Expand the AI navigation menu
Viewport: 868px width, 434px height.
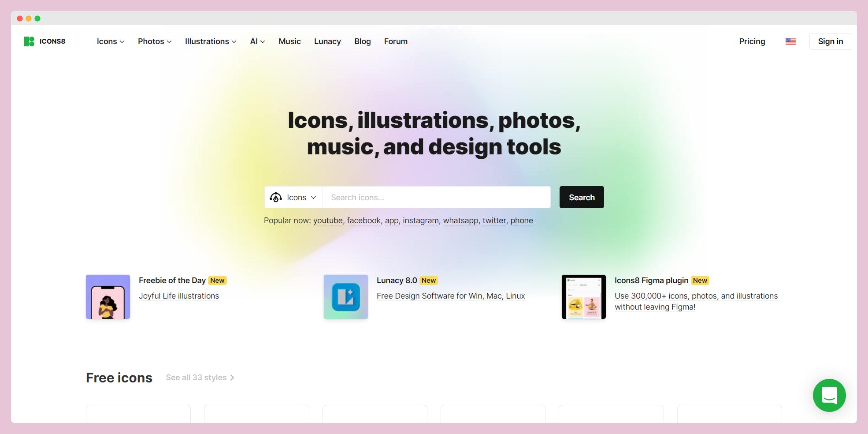[257, 41]
